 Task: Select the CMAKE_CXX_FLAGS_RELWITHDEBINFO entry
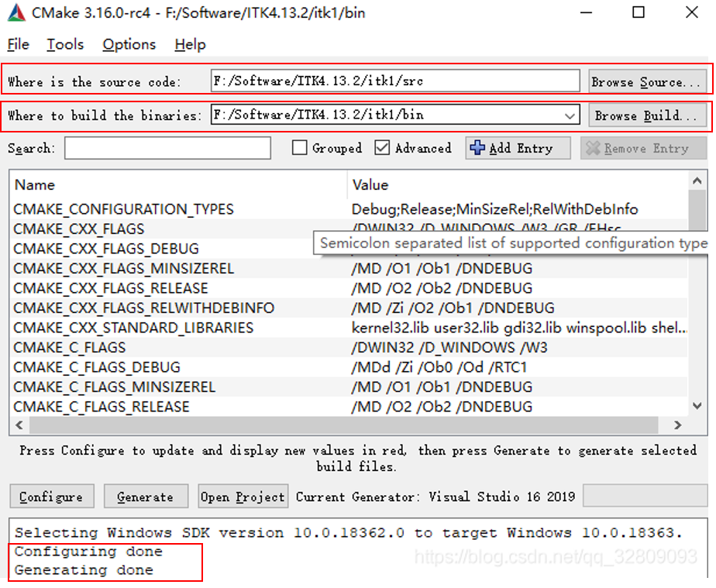144,308
